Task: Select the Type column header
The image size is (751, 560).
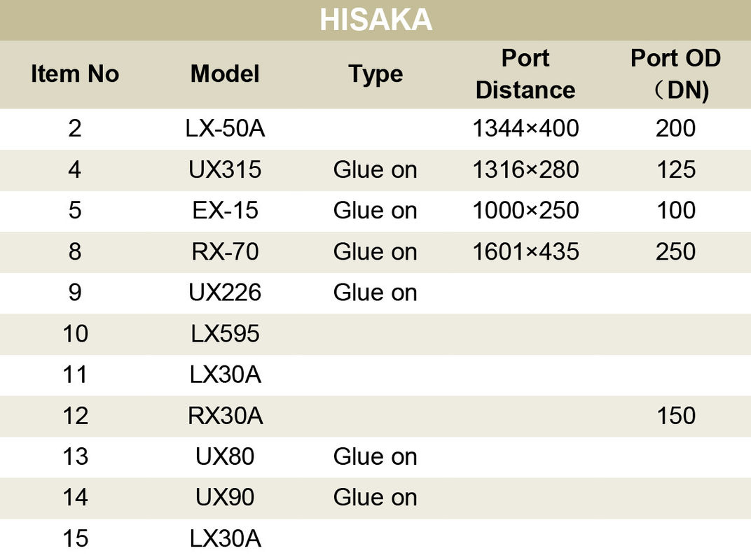Action: [x=375, y=74]
